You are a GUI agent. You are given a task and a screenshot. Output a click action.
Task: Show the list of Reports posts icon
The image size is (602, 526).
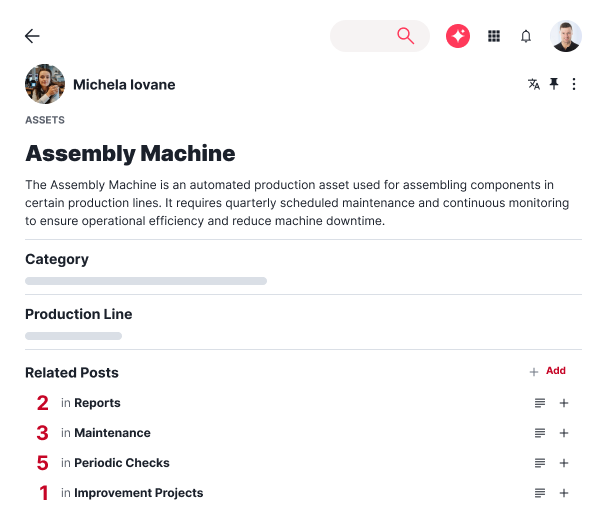click(540, 403)
